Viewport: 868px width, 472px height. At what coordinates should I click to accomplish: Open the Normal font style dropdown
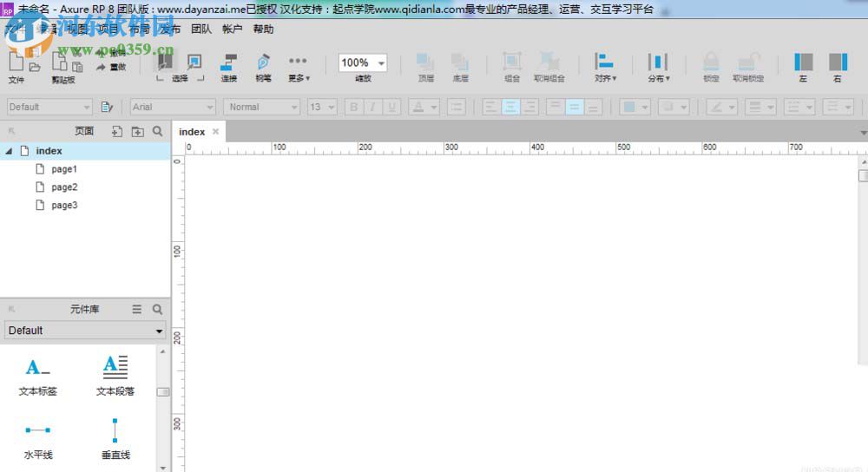[x=262, y=107]
